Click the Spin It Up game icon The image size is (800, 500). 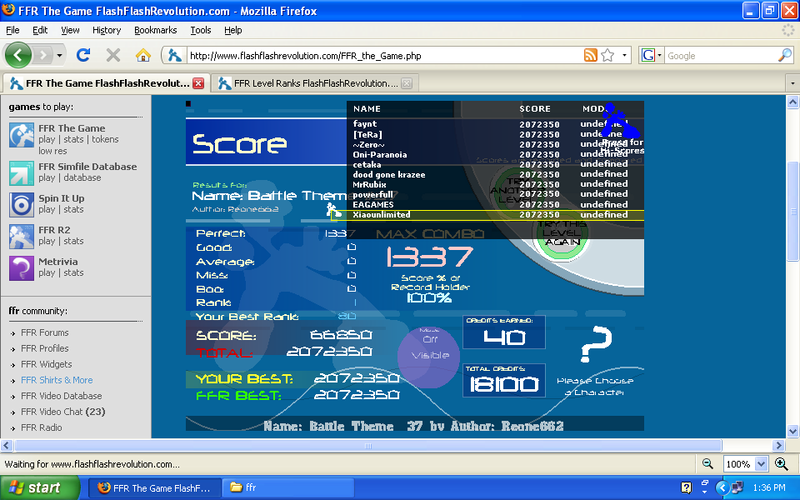point(22,204)
